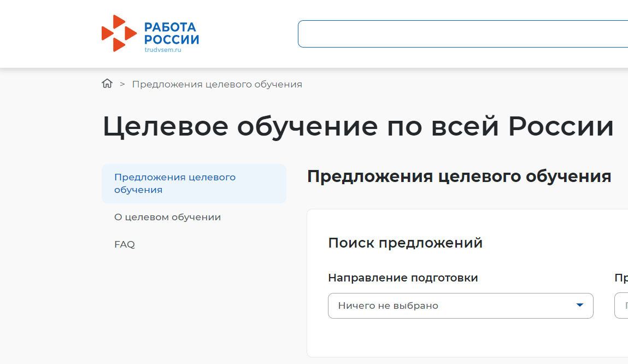Click the bold section heading Предложения целевого обучения
The width and height of the screenshot is (628, 364).
tap(459, 177)
